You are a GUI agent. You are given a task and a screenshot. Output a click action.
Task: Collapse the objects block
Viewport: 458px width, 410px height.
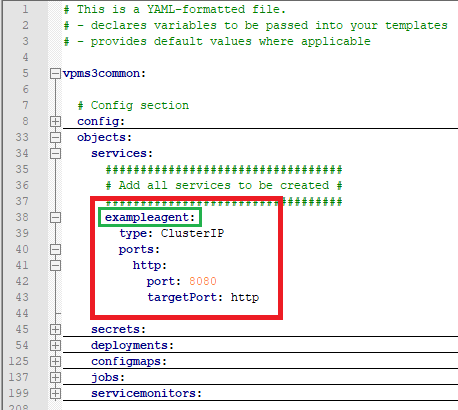click(55, 137)
